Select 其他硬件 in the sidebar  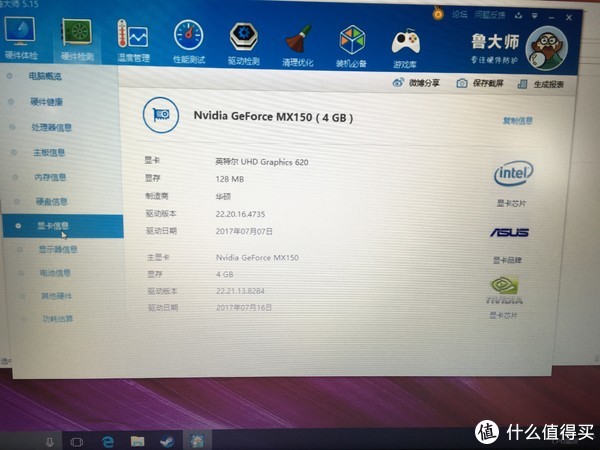[x=57, y=296]
